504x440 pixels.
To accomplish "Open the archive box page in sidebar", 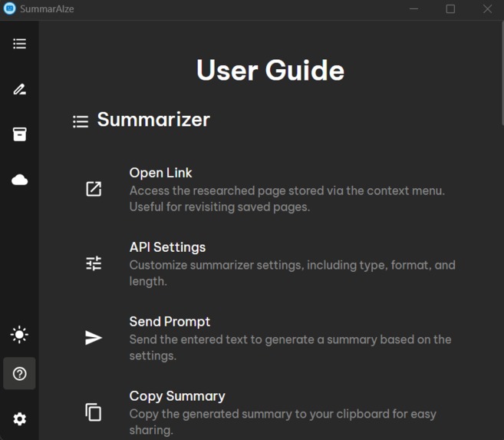I will tap(19, 134).
